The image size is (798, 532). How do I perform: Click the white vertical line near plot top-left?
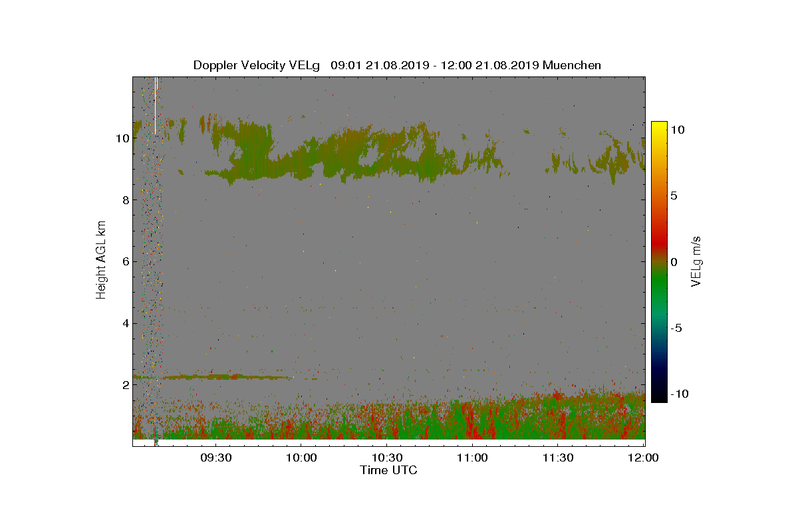coord(156,106)
